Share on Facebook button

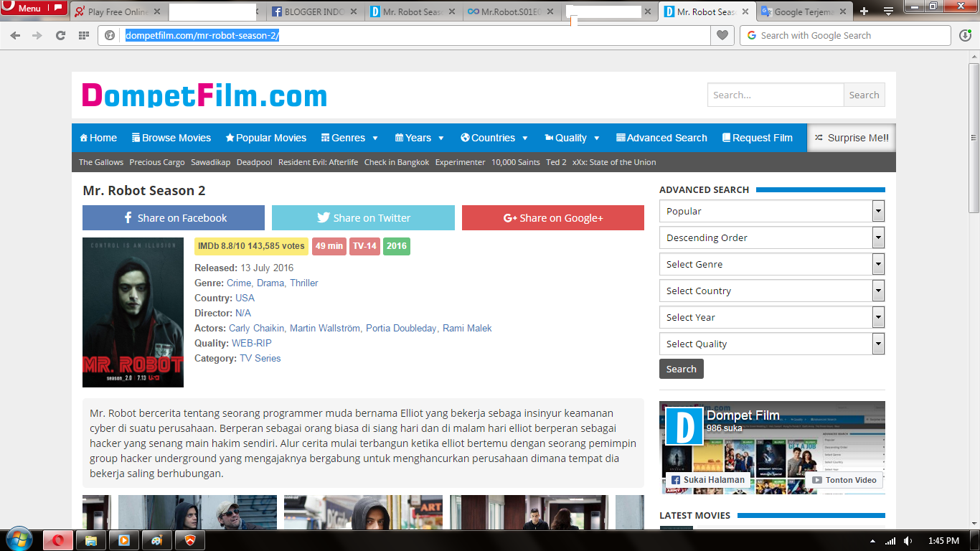pyautogui.click(x=174, y=218)
